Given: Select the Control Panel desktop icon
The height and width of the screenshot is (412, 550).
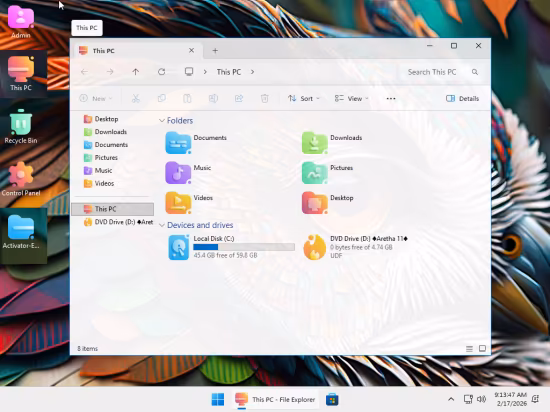Looking at the screenshot, I should click(21, 179).
